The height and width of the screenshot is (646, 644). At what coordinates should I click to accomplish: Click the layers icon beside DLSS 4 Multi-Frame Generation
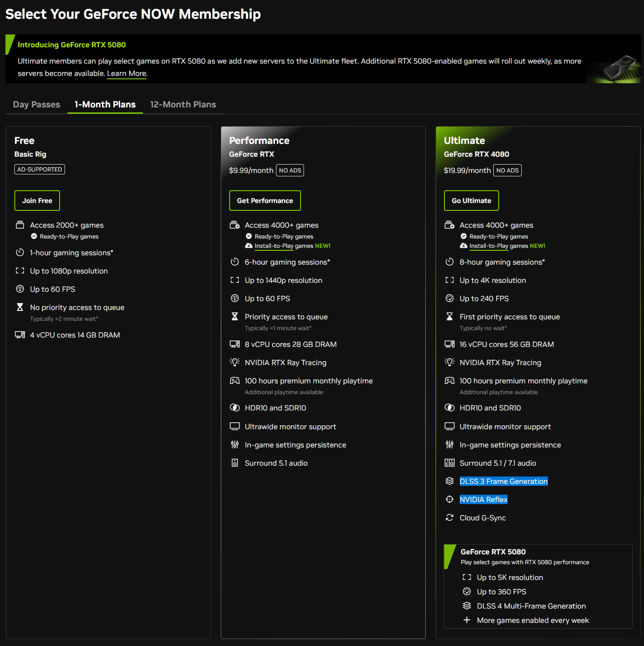click(467, 606)
